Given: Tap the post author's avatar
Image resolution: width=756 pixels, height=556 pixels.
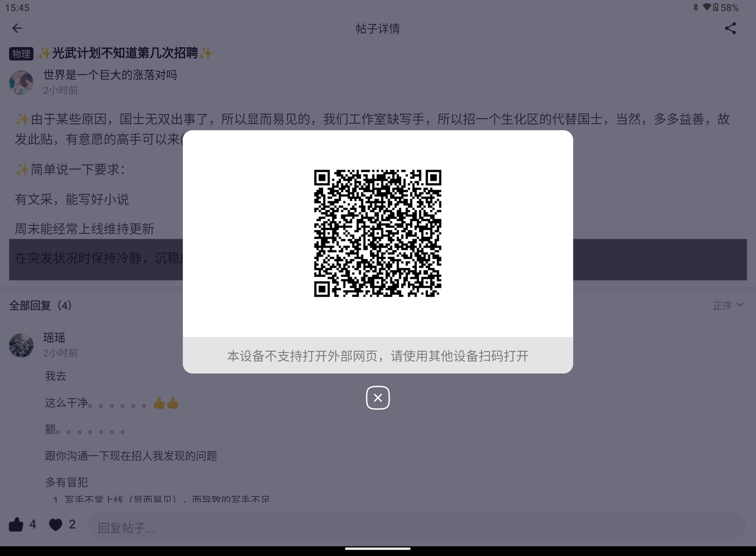Looking at the screenshot, I should pos(21,83).
